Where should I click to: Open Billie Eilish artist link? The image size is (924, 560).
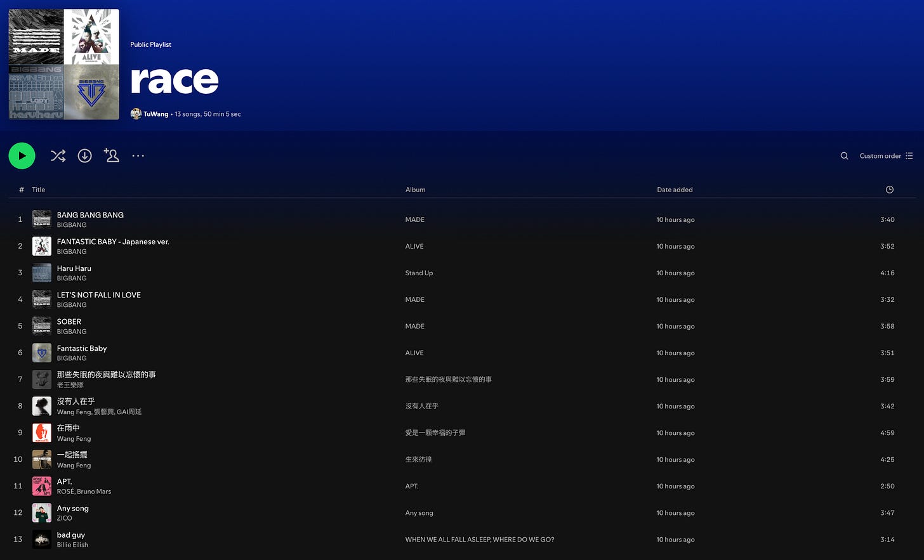72,545
